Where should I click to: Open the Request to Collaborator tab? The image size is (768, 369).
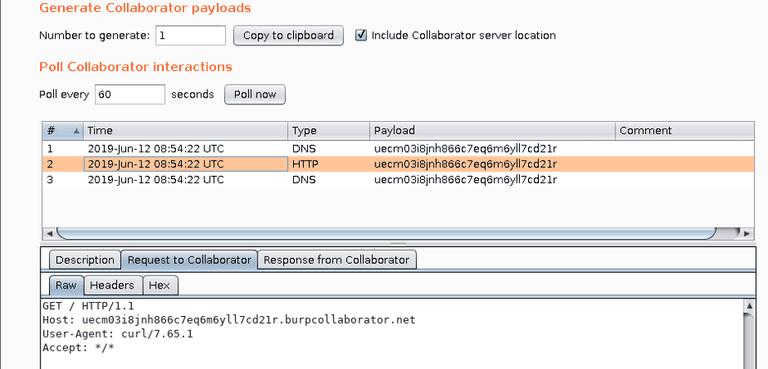point(189,260)
